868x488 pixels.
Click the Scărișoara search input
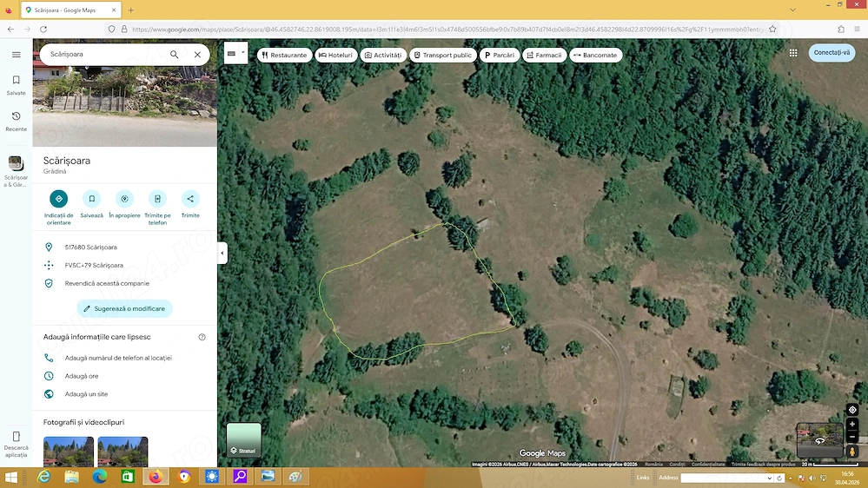point(105,54)
